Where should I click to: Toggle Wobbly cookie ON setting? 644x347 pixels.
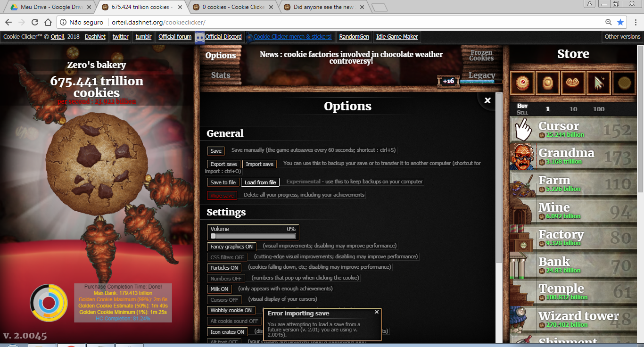click(231, 310)
